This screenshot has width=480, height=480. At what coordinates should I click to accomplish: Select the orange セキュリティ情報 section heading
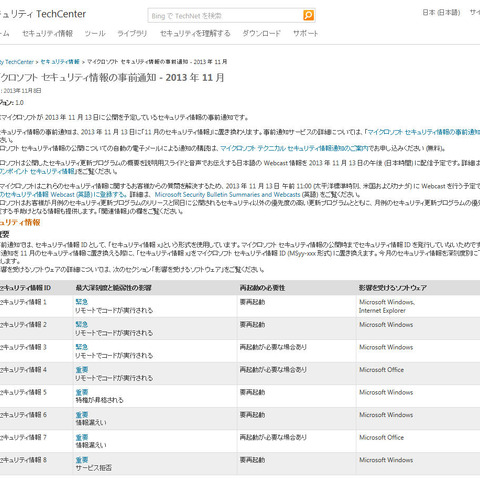(x=20, y=222)
